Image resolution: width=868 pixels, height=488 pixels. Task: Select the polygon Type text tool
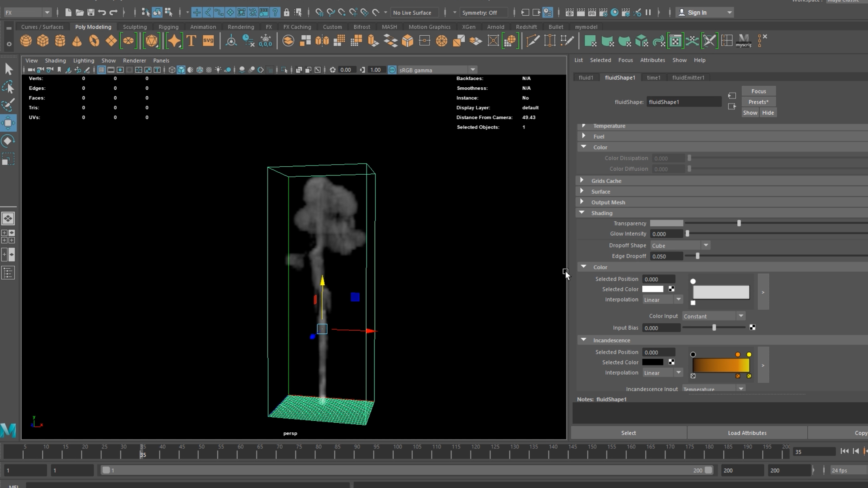[191, 41]
